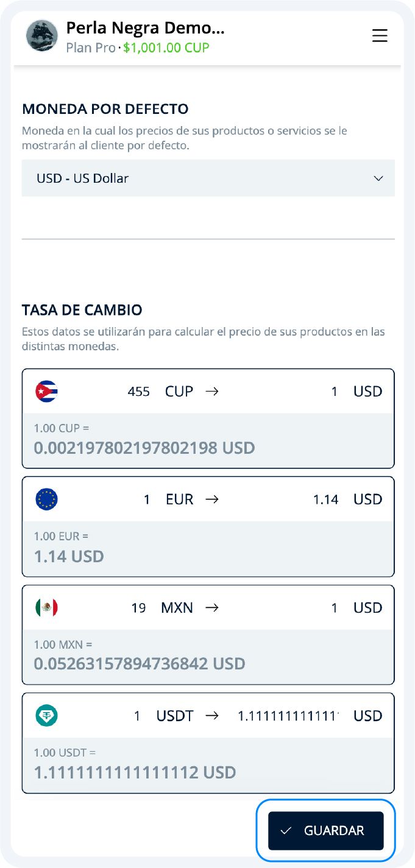Click the 455 CUP rate field
415x868 pixels.
coord(138,391)
